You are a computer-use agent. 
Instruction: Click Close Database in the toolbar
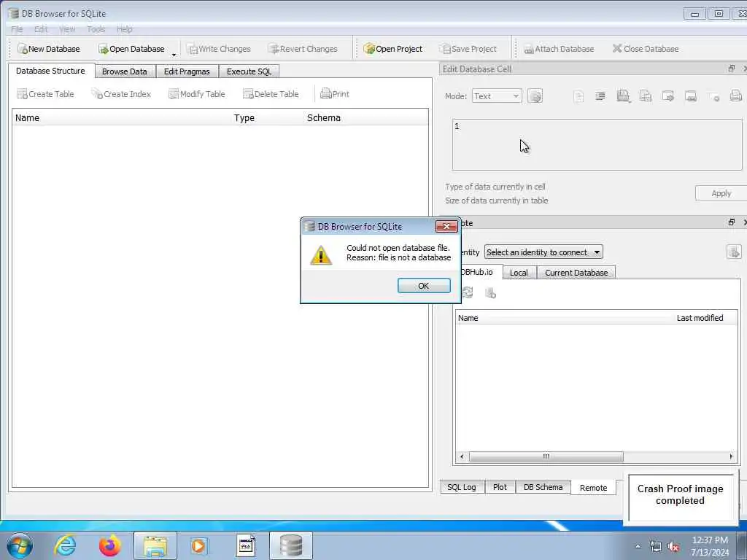646,49
